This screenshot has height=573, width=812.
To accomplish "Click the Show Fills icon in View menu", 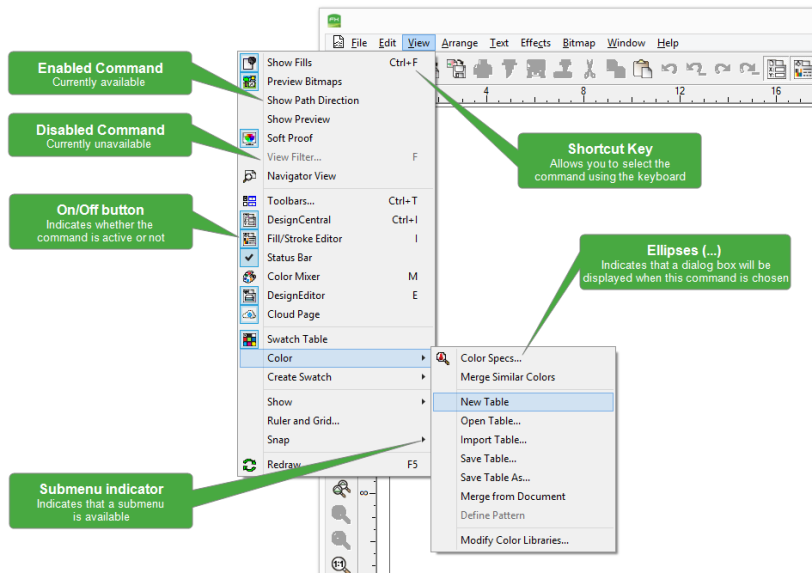I will coord(249,63).
